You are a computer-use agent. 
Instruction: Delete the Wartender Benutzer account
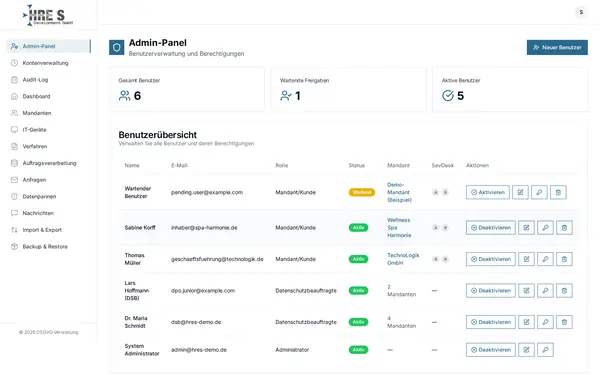tap(558, 192)
